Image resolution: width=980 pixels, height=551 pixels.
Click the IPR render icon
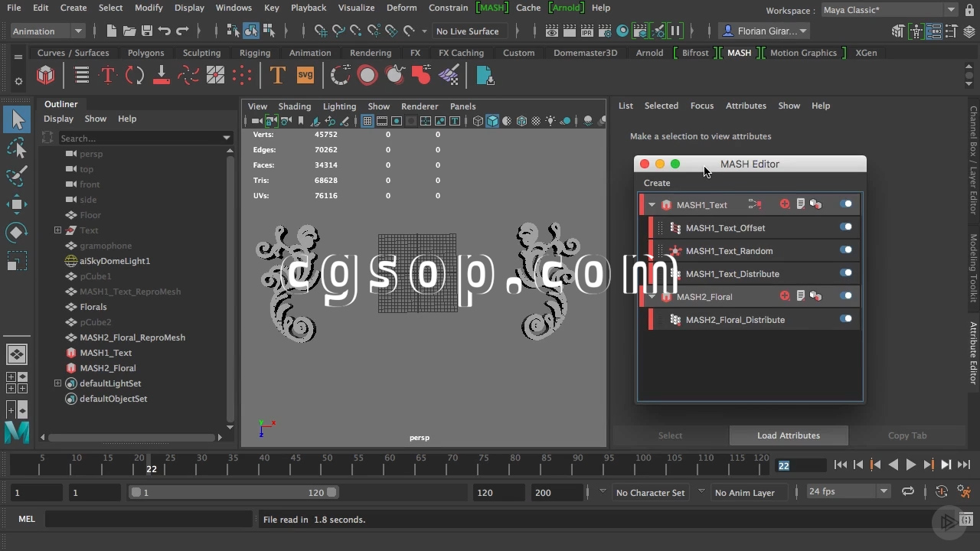coord(589,31)
